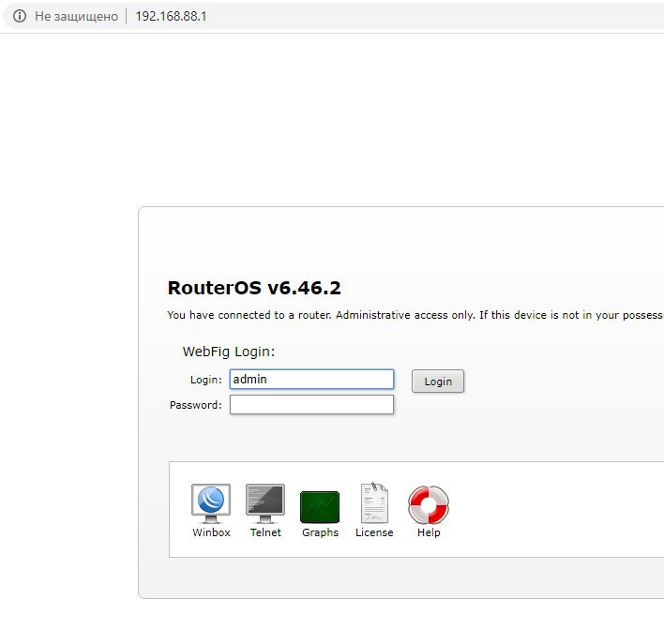Open the Help lifebuoy icon
Viewport: 664px width, 644px height.
click(x=429, y=504)
